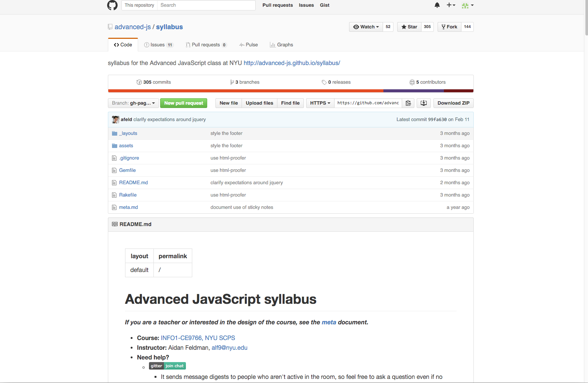View 305 commits history

pos(154,82)
